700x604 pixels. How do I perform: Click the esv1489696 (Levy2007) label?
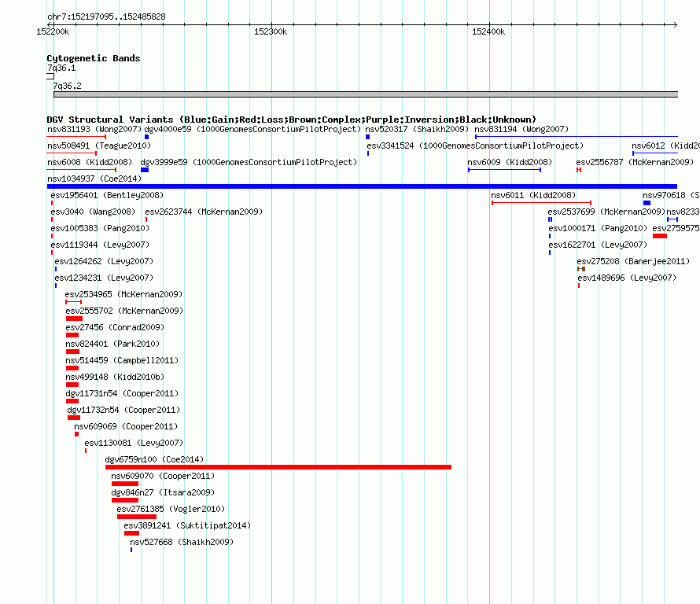click(x=627, y=278)
